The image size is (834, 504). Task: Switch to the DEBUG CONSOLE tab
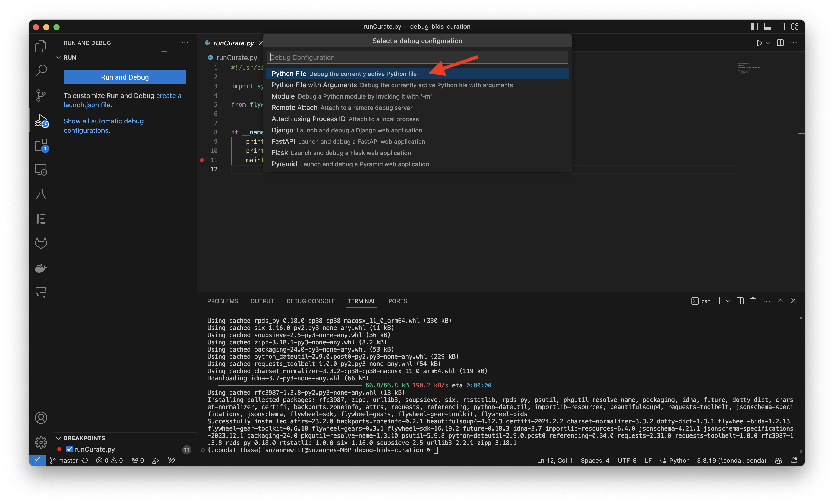click(x=310, y=301)
